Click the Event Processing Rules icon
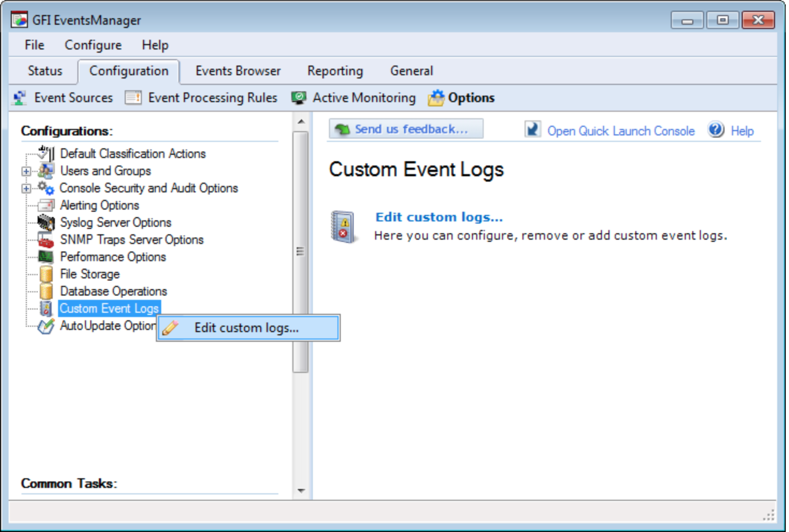 [x=133, y=98]
